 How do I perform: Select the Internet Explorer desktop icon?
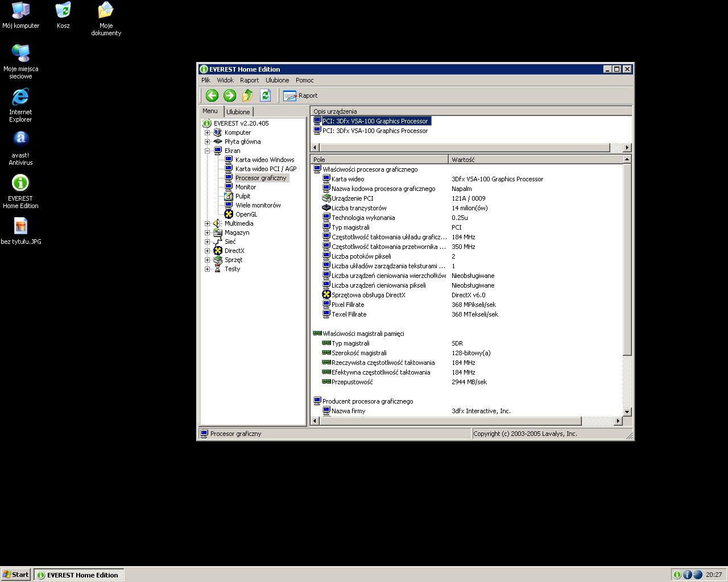click(x=20, y=105)
